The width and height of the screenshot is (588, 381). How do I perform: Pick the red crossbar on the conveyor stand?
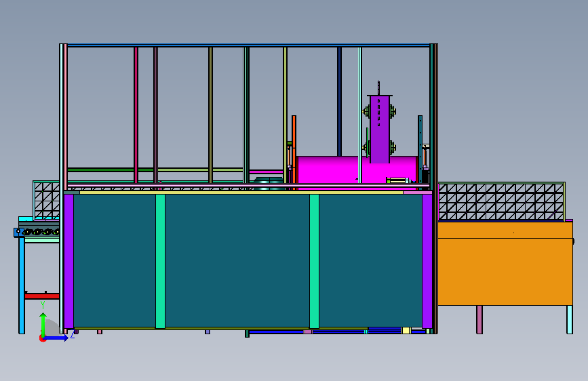(42, 296)
